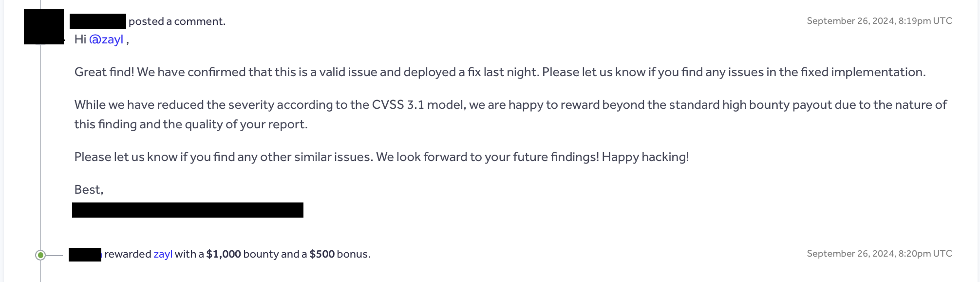Screen dimensions: 980x282
Task: Click the @zayl mention in the greeting
Action: click(106, 40)
